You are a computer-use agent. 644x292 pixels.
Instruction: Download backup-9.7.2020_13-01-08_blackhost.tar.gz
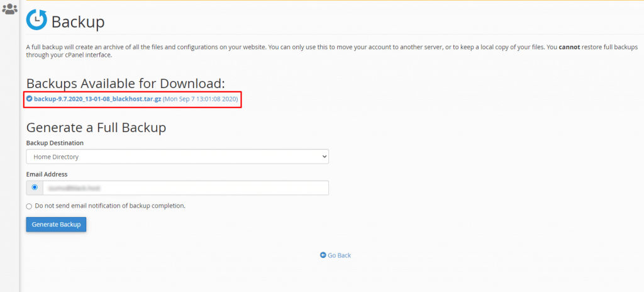[x=97, y=99]
